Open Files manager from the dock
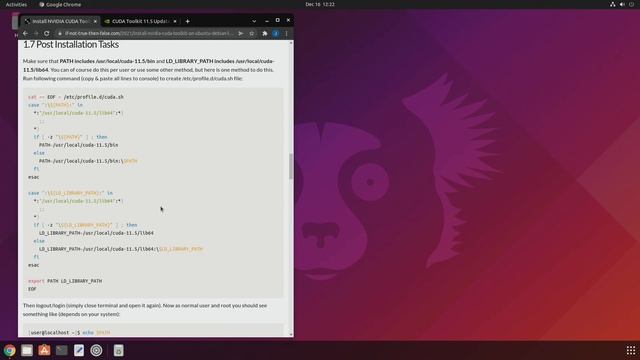Image resolution: width=640 pixels, height=360 pixels. coord(27,350)
